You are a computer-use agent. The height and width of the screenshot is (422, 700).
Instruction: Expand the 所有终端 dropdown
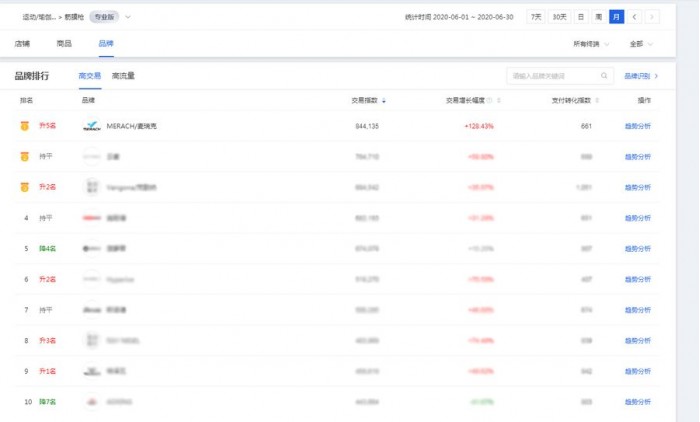click(591, 44)
